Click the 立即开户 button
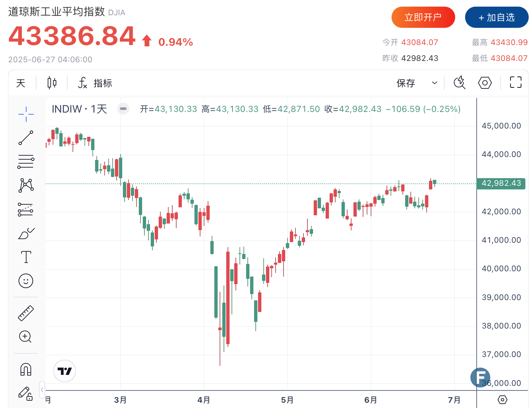This screenshot has height=408, width=532. [x=423, y=17]
